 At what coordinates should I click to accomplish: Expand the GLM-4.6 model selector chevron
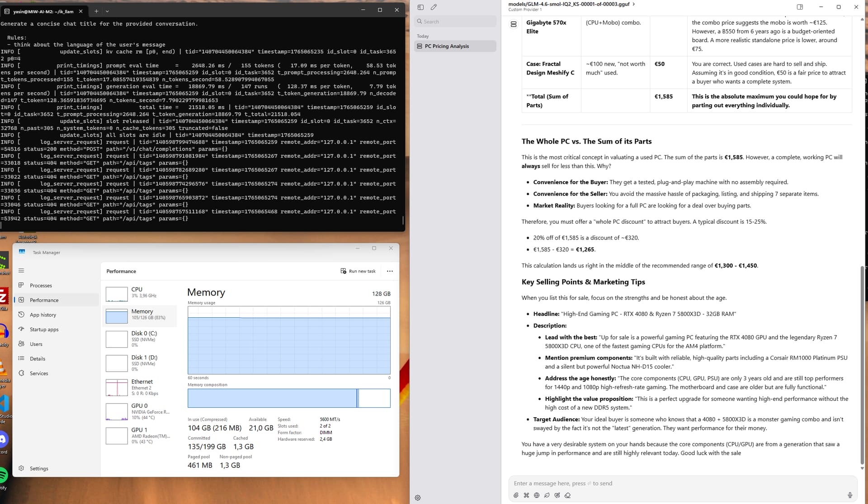pos(634,4)
